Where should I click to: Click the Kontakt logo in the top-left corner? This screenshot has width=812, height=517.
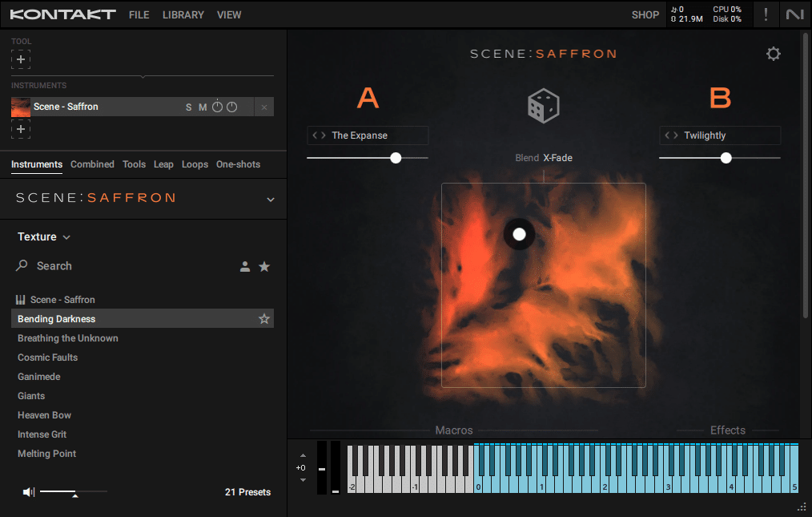click(x=62, y=14)
